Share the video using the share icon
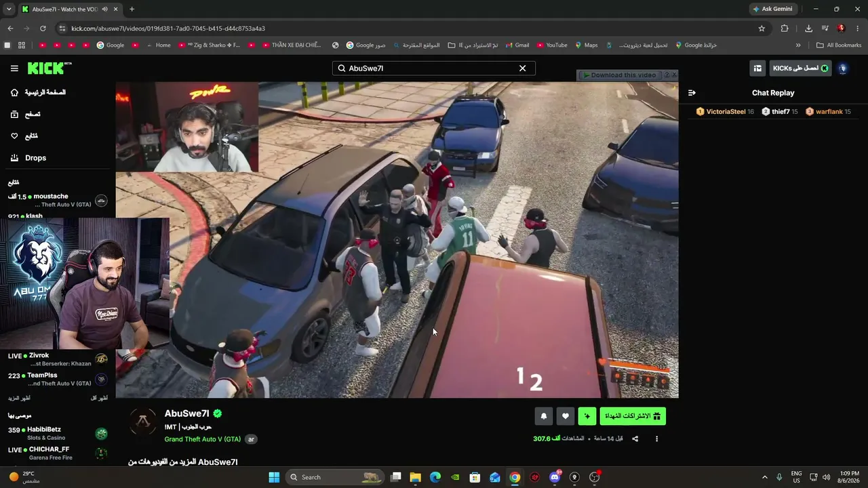 (635, 439)
